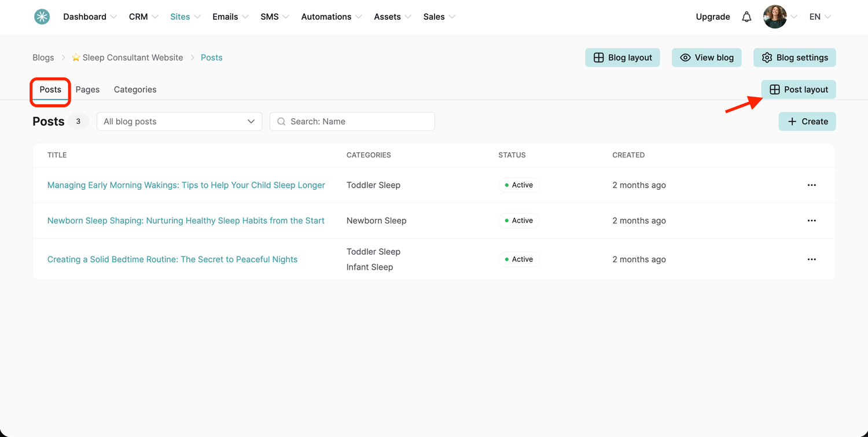Open the Blog layout editor
This screenshot has height=437, width=868.
coord(622,57)
